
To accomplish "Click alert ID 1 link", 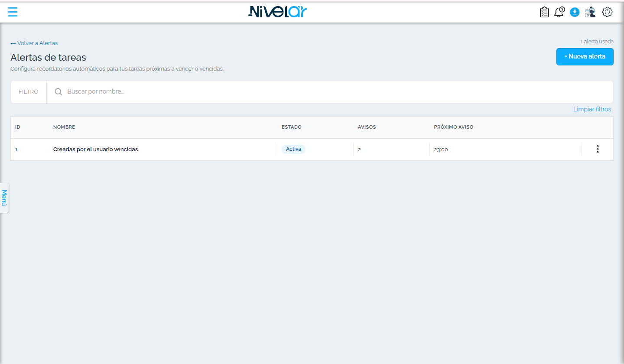I will click(16, 149).
